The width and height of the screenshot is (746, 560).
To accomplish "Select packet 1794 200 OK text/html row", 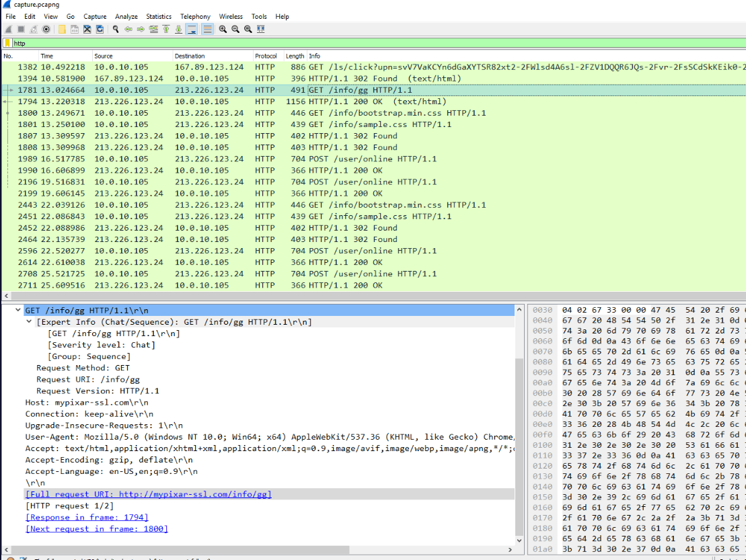I will pos(373,102).
